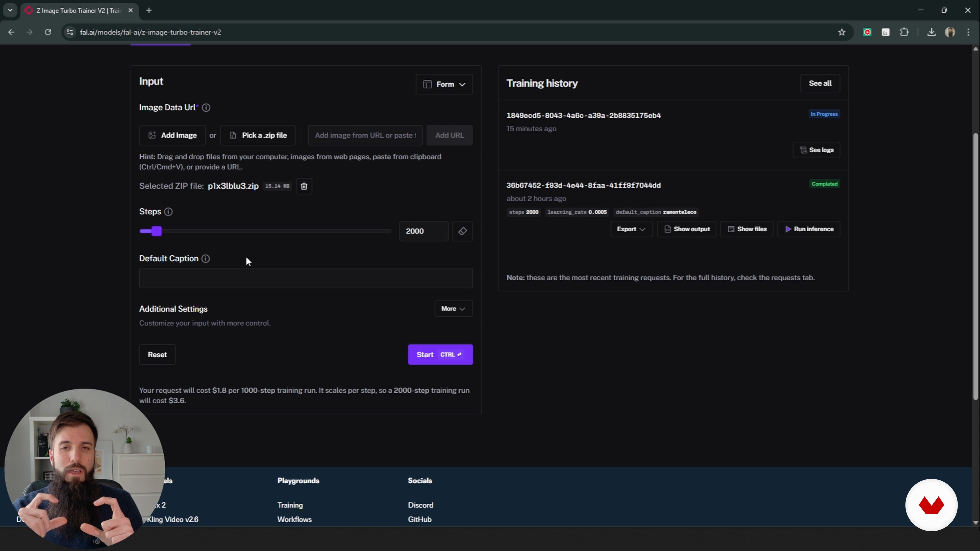Click the Add image from URL field
The height and width of the screenshot is (551, 980).
[365, 135]
